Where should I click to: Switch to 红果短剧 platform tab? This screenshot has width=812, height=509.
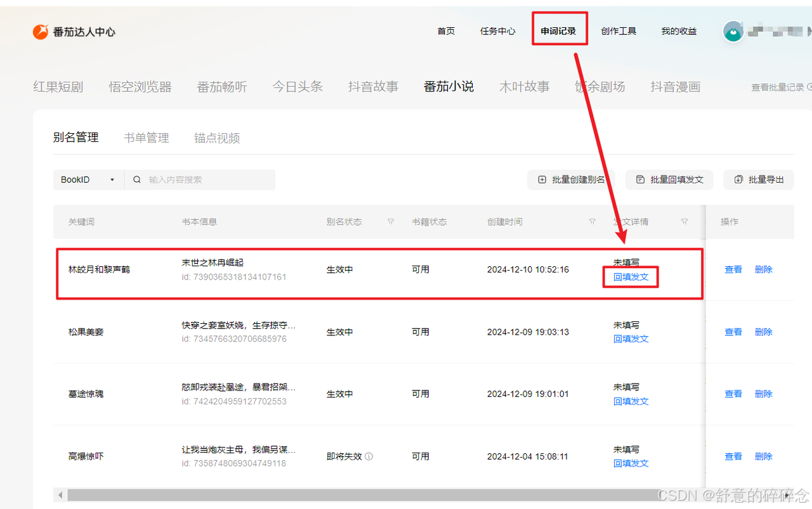(58, 87)
